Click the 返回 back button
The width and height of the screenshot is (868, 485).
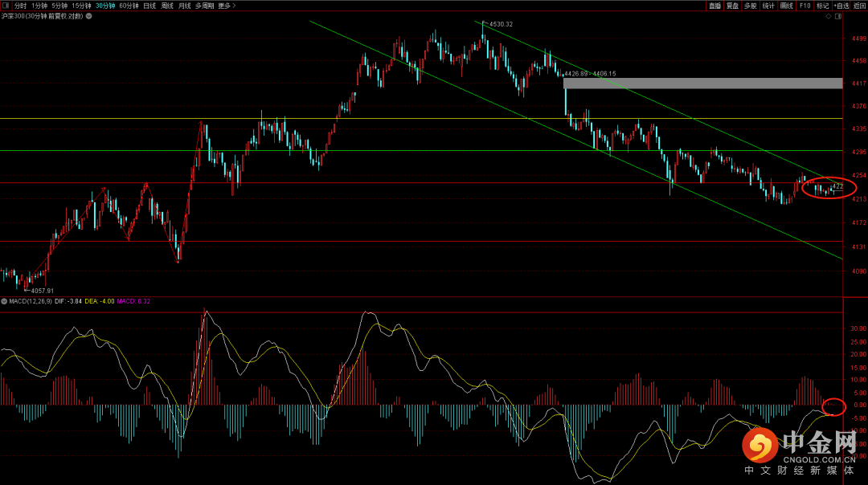859,6
